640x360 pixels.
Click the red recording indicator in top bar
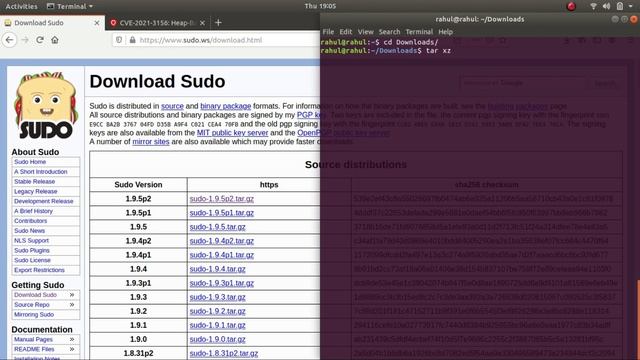tap(571, 6)
